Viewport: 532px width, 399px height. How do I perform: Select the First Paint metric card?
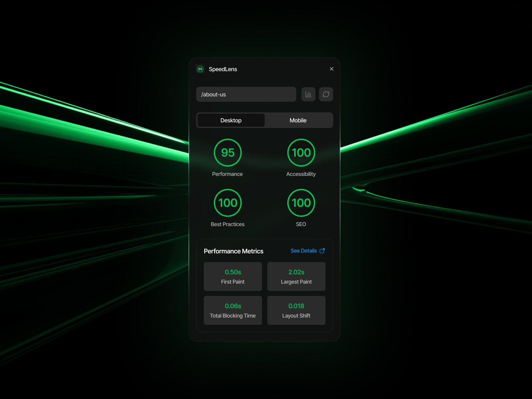click(x=233, y=276)
